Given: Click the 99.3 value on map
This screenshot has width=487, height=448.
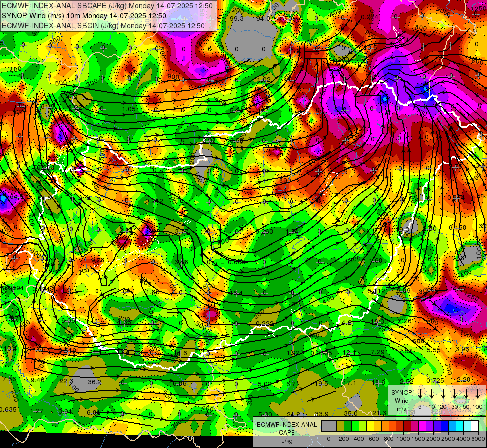Looking at the screenshot, I should point(237,18).
